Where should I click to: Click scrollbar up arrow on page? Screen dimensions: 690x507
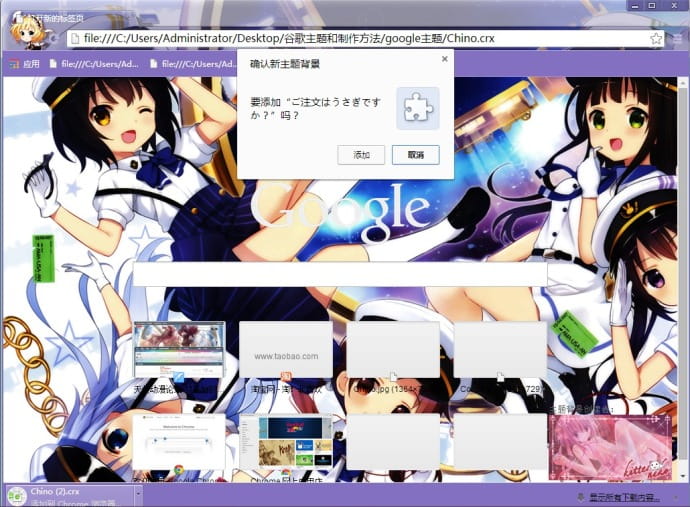click(683, 81)
